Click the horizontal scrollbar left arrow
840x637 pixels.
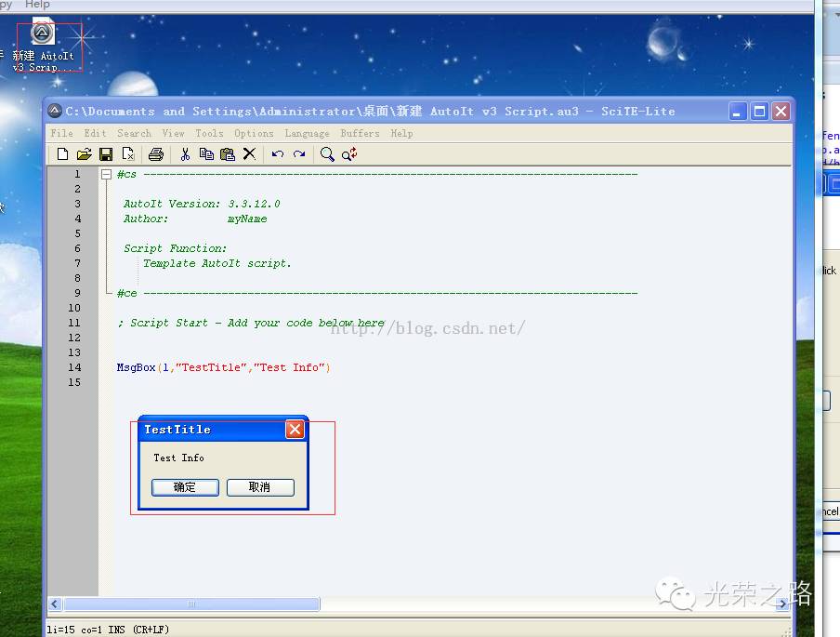coord(55,604)
